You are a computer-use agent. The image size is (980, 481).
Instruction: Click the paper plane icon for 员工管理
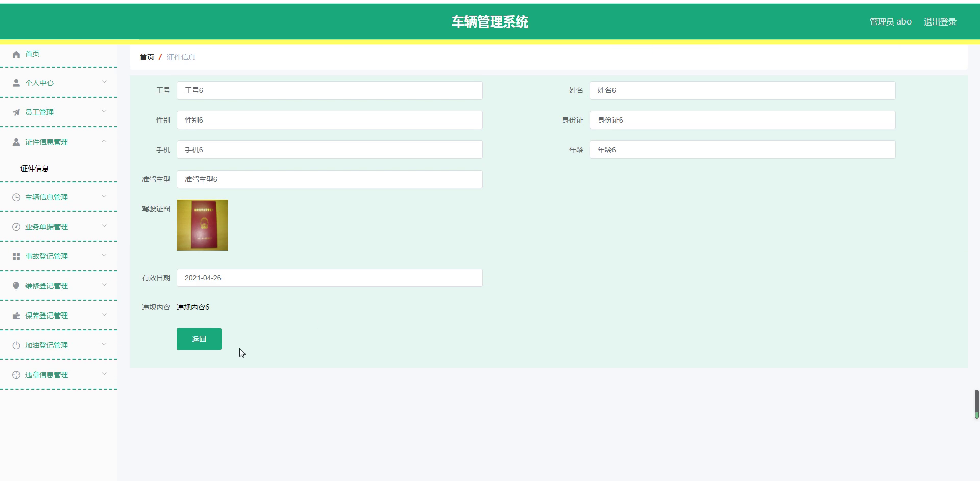pyautogui.click(x=16, y=112)
